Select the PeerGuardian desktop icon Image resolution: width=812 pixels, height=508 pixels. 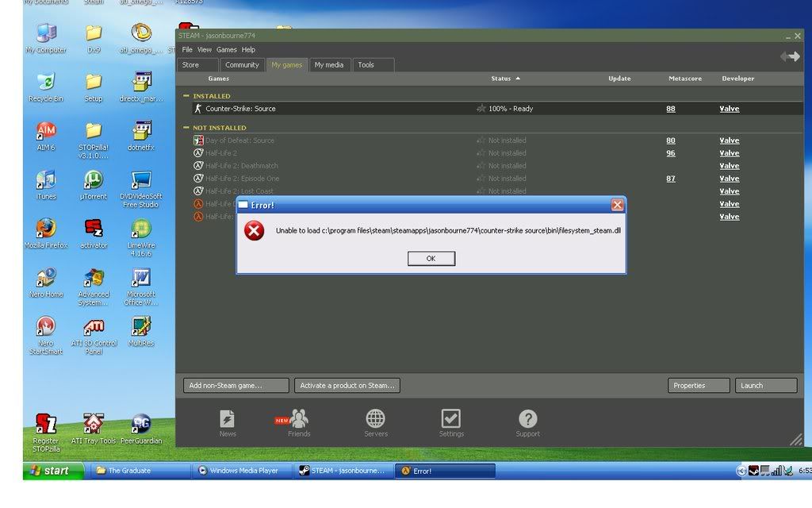coord(141,429)
